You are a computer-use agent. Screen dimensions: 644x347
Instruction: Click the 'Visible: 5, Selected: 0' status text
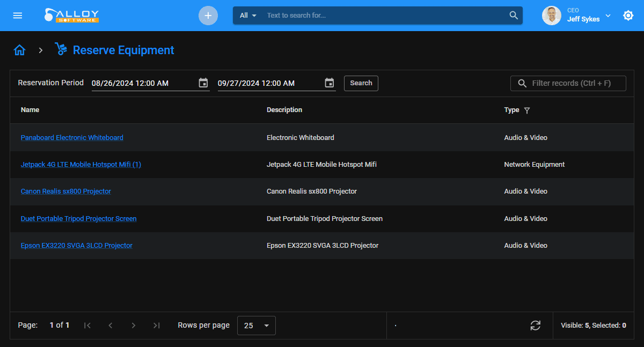[x=594, y=326]
